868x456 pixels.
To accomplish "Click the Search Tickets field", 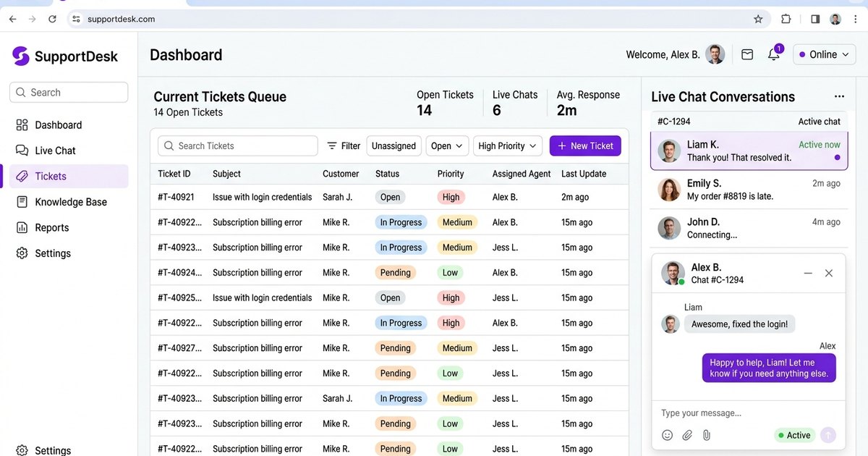I will click(238, 145).
